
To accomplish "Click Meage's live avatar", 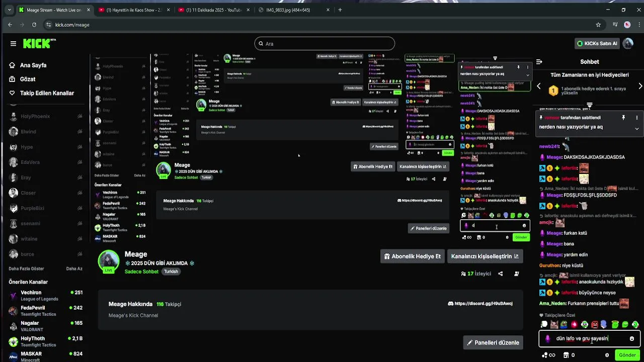I will click(108, 261).
